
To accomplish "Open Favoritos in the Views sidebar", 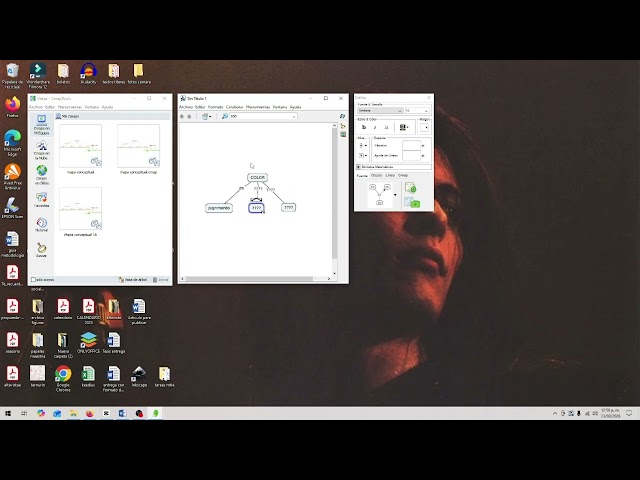I will pyautogui.click(x=41, y=200).
